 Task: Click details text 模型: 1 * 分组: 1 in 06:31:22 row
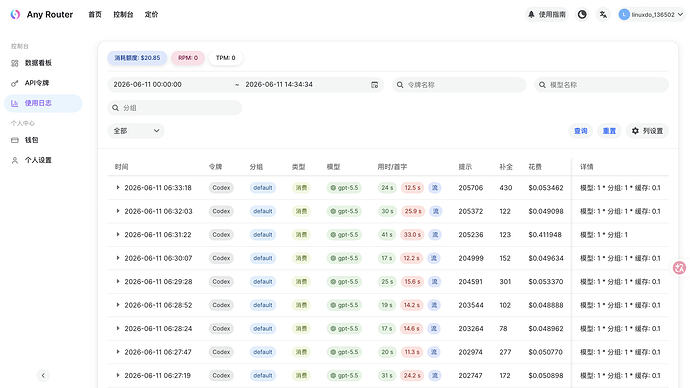[604, 234]
